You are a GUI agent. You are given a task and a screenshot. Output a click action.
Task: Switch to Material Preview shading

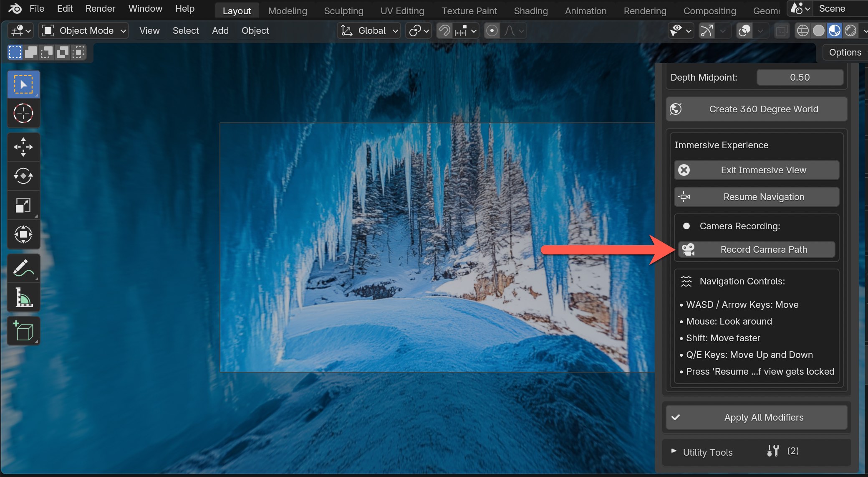tap(835, 30)
